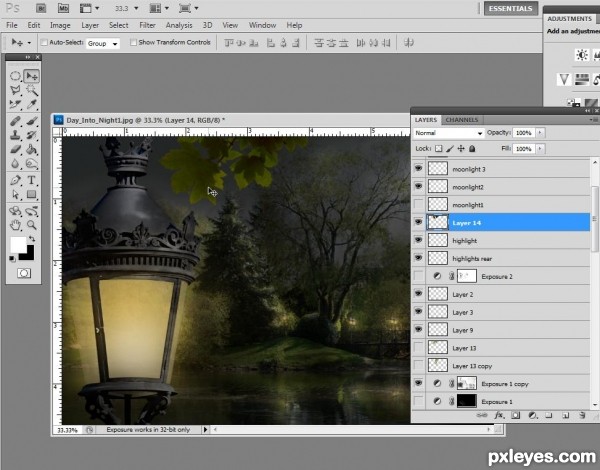This screenshot has height=470, width=600.
Task: Swap foreground and background colors icon
Action: coord(32,239)
